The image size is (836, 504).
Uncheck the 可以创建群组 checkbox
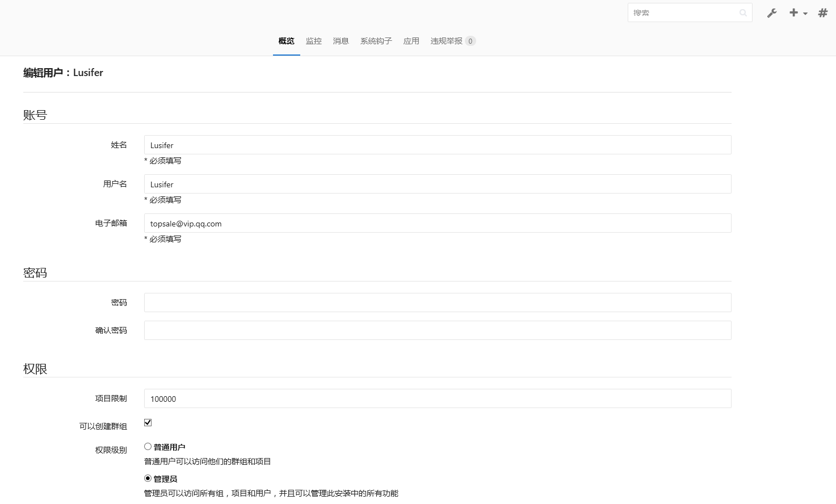point(148,422)
